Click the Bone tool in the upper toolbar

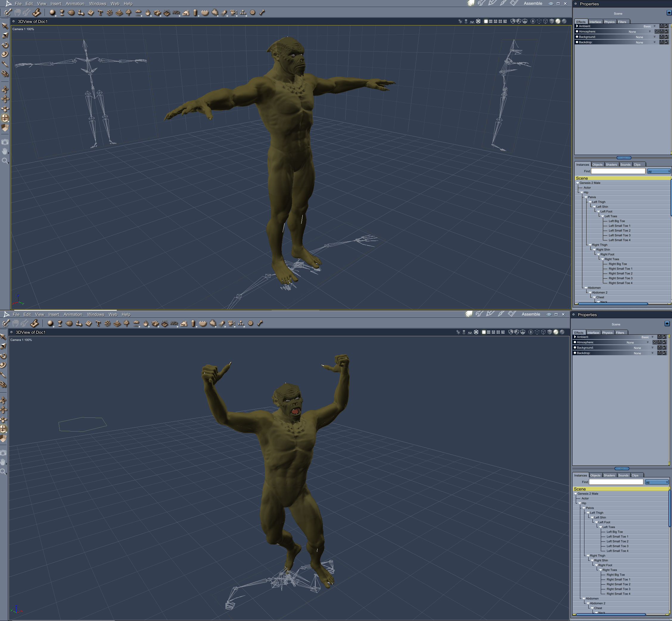coord(262,13)
